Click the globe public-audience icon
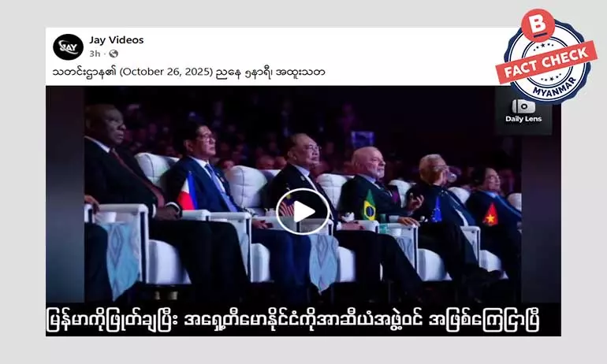The height and width of the screenshot is (364, 607). tap(114, 54)
